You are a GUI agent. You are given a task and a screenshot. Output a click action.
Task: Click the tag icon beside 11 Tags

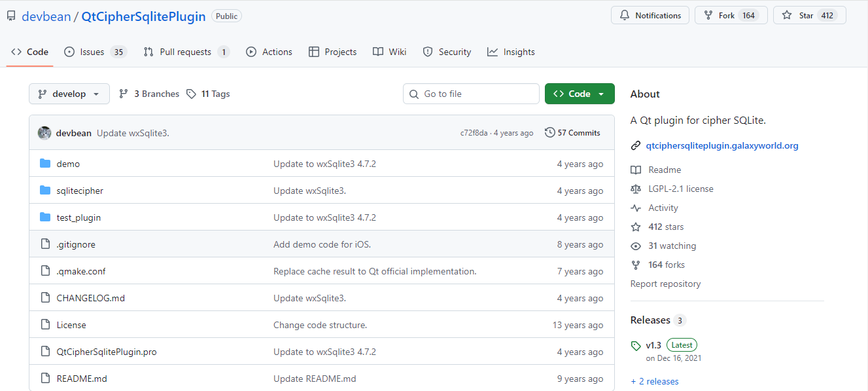click(x=191, y=94)
